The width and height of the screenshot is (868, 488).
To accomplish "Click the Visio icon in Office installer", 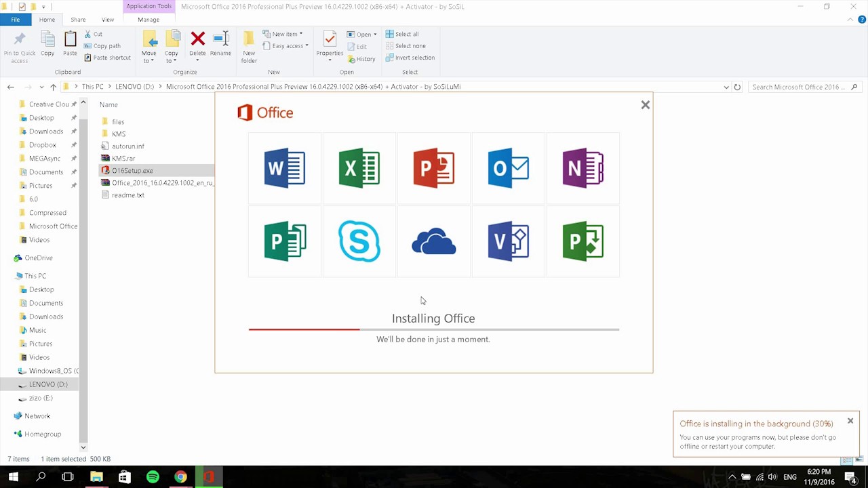I will [509, 241].
